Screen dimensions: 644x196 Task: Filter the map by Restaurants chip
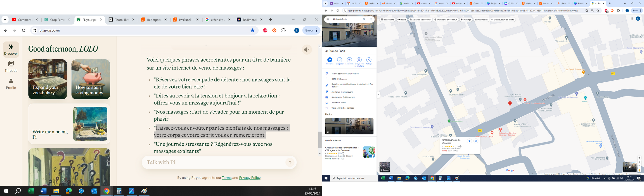387,20
